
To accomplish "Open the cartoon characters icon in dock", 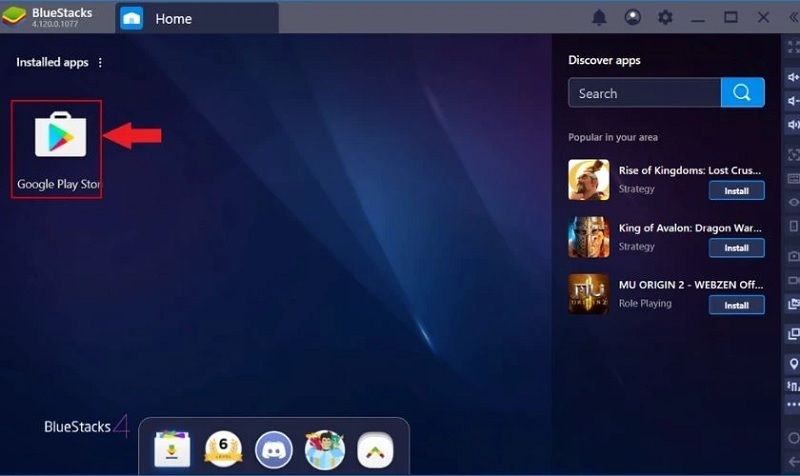I will (x=324, y=449).
